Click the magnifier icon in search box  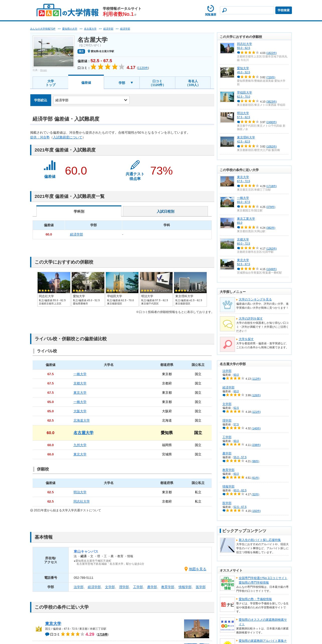(x=225, y=10)
